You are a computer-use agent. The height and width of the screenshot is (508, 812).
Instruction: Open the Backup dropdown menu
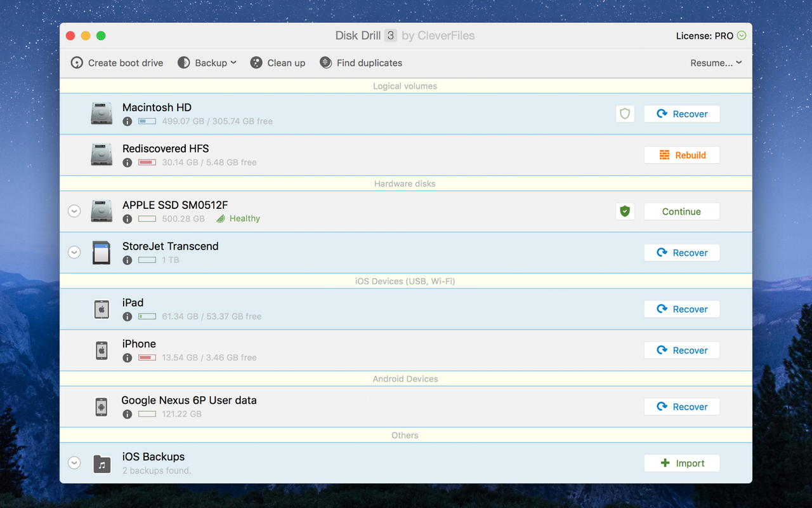(x=207, y=63)
